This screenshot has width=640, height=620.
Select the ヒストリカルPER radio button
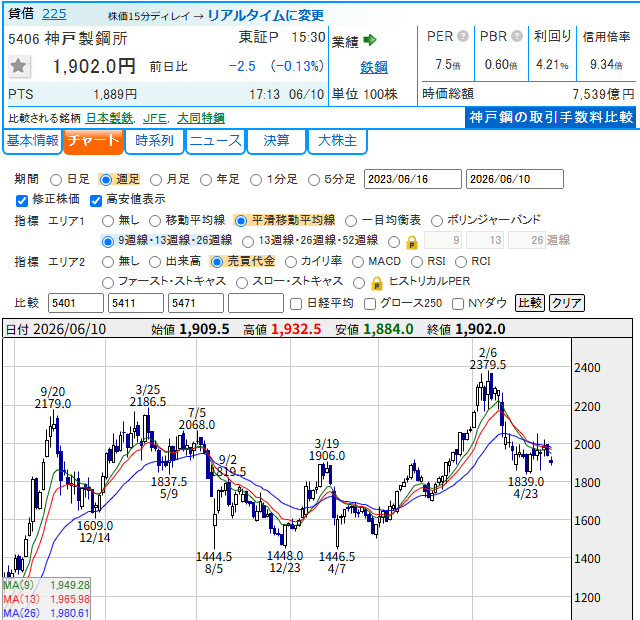pyautogui.click(x=359, y=282)
